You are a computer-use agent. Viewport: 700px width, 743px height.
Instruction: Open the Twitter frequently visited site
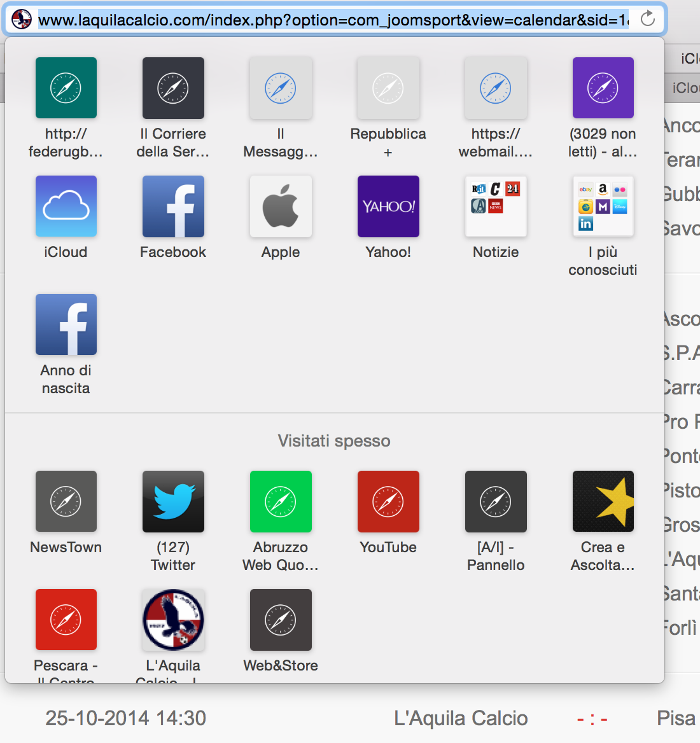[173, 501]
